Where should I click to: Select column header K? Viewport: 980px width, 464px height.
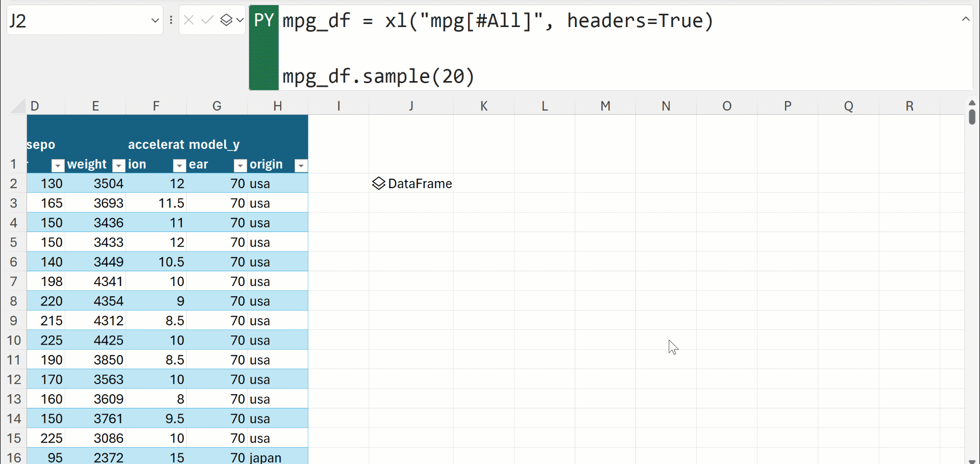point(484,106)
